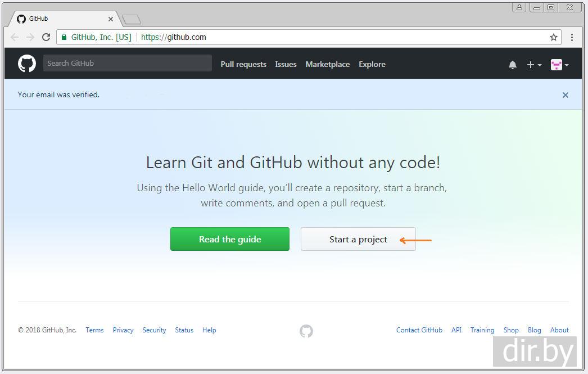
Task: Click the browser forward arrow
Action: tap(30, 37)
